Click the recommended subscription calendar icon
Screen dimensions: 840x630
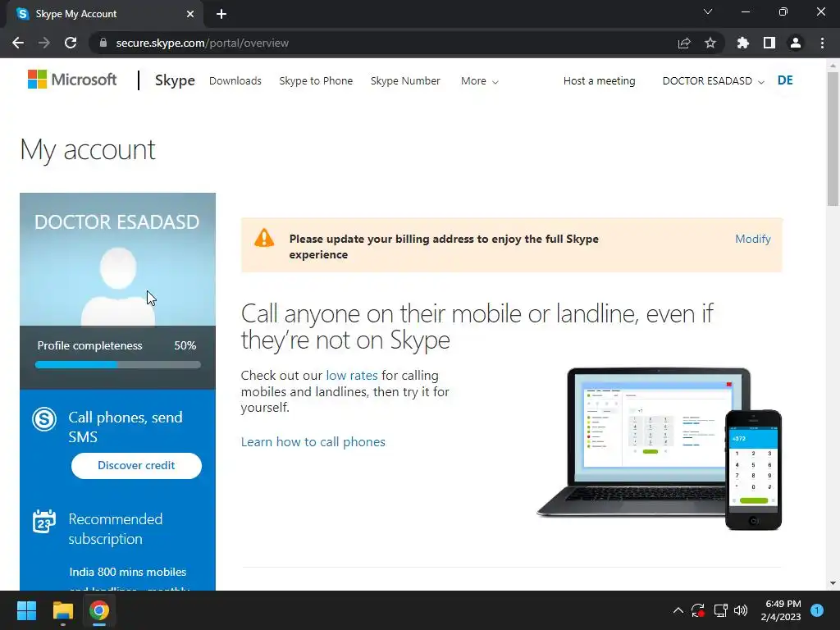point(44,521)
